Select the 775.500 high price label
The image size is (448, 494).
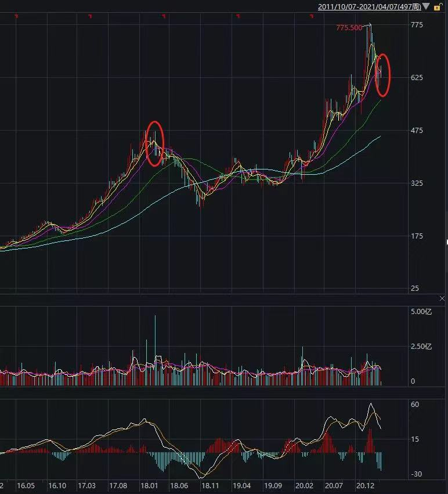point(349,28)
